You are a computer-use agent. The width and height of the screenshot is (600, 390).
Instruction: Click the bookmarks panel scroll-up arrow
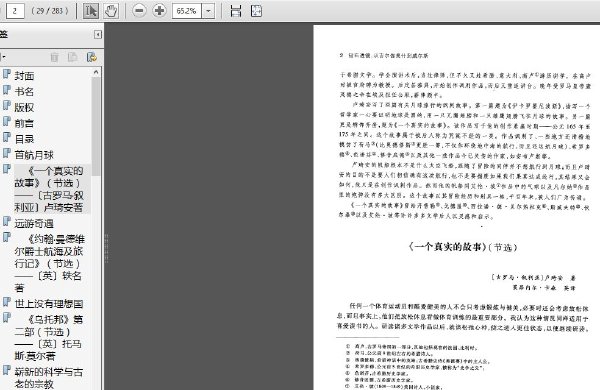click(x=96, y=72)
